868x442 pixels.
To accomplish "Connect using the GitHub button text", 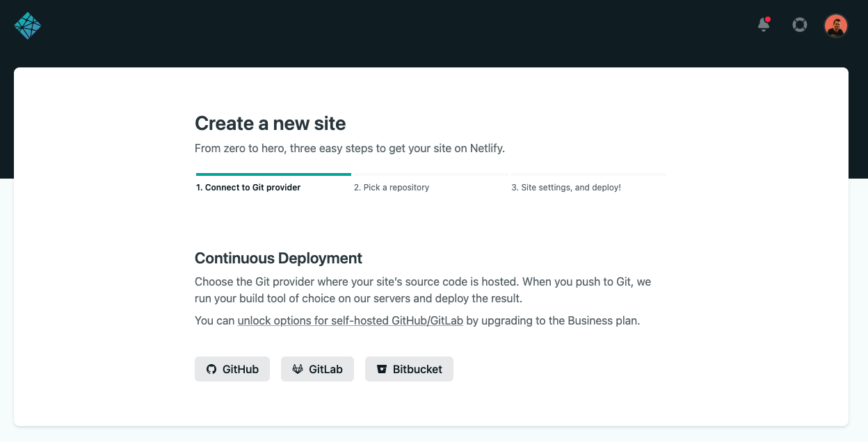I will (x=241, y=369).
